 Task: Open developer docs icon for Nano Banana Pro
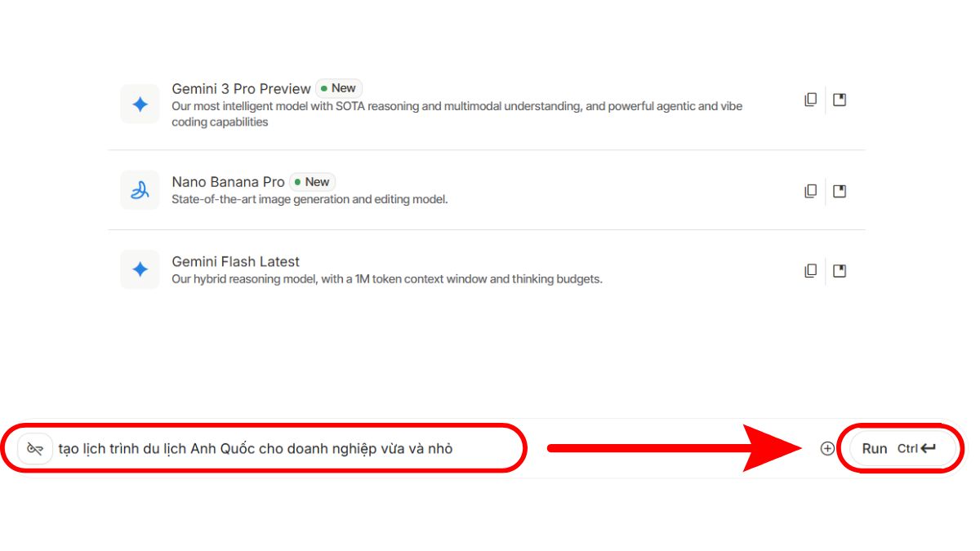840,191
